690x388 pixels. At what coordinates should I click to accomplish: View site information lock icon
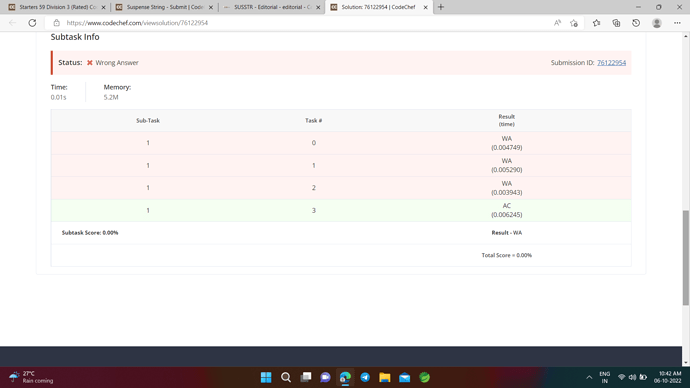[56, 23]
